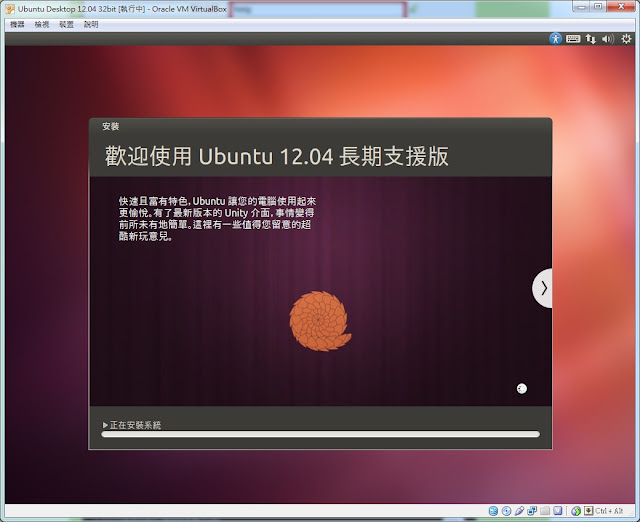Click the Ctrl + Alt host key label
Screen dimensions: 640x522
[x=609, y=511]
